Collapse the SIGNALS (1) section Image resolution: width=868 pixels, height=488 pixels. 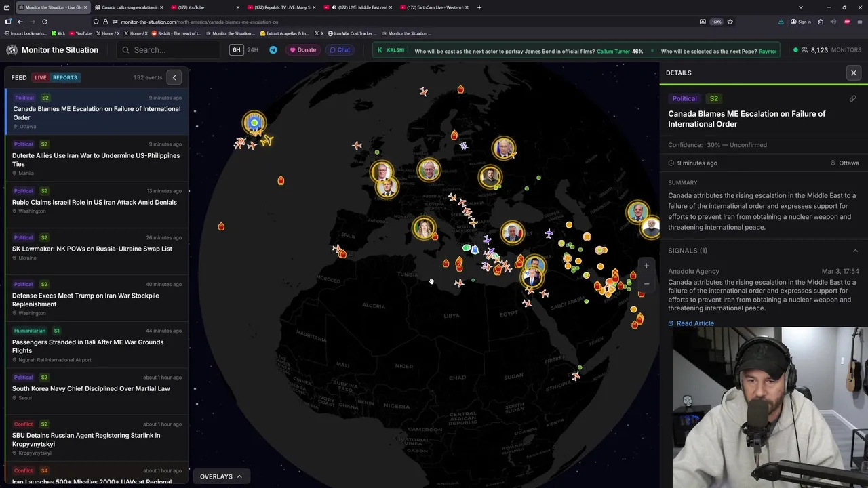pyautogui.click(x=855, y=251)
